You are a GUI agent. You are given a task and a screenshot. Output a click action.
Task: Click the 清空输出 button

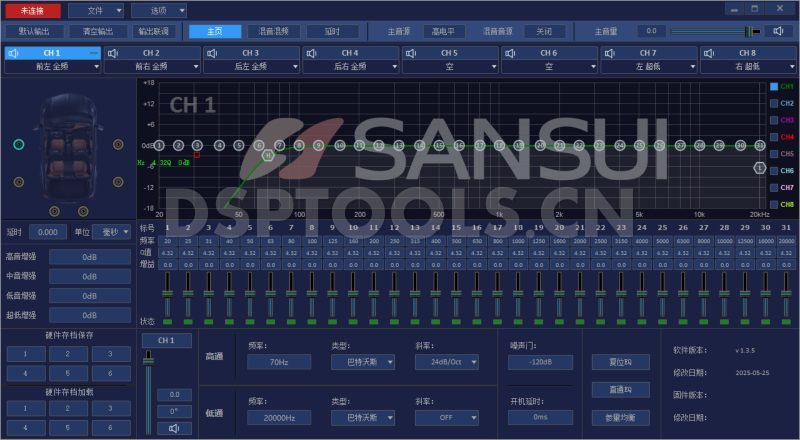(x=98, y=31)
